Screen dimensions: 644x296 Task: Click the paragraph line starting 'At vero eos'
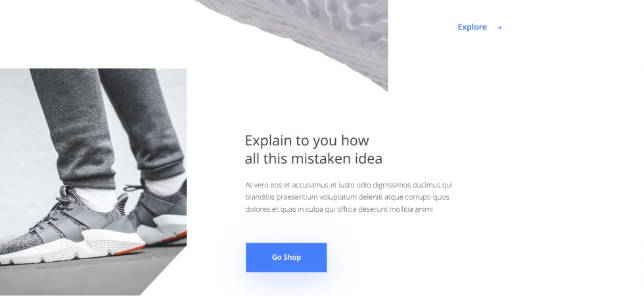(x=349, y=185)
